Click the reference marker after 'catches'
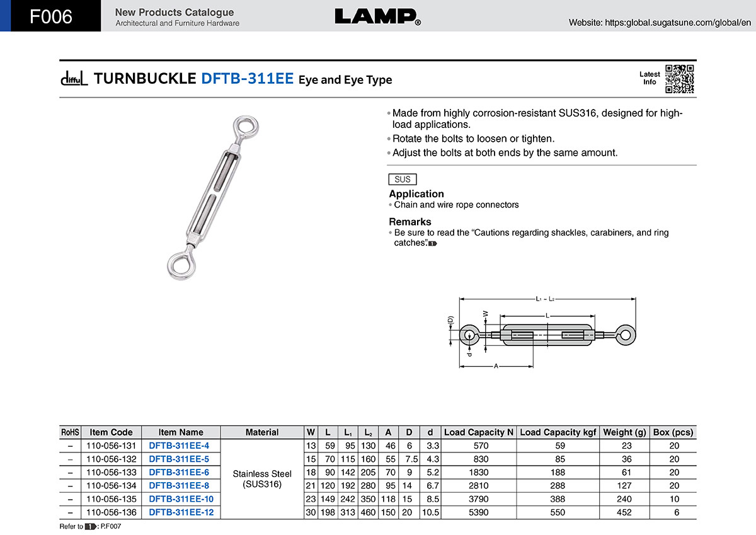 (x=432, y=243)
